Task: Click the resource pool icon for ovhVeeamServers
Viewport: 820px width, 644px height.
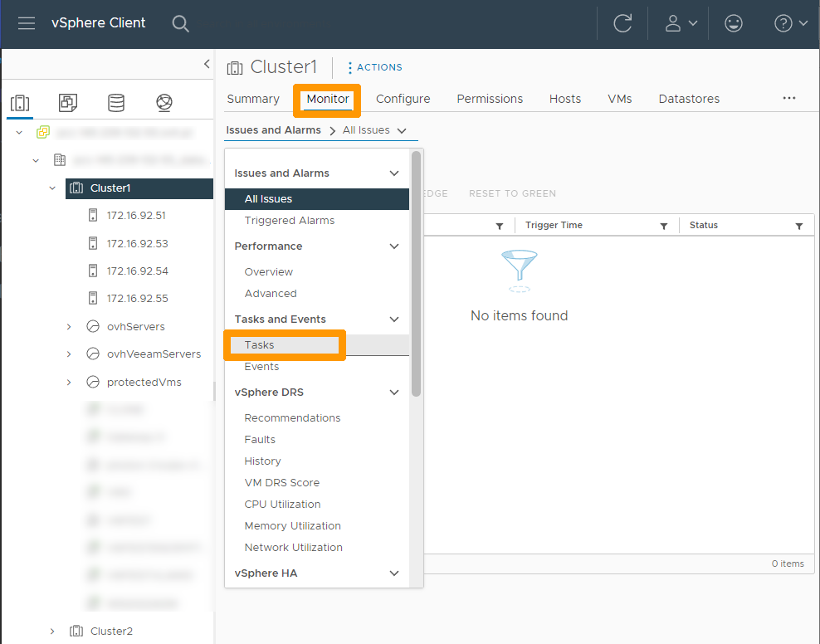Action: tap(93, 354)
